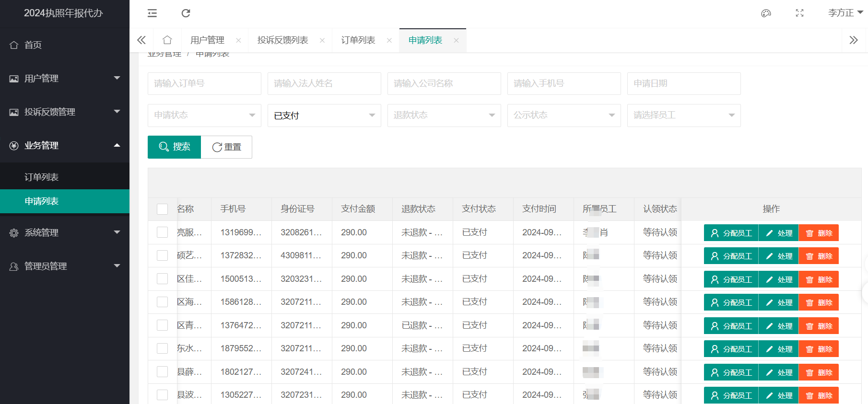Click the 重置 reset button

click(226, 147)
